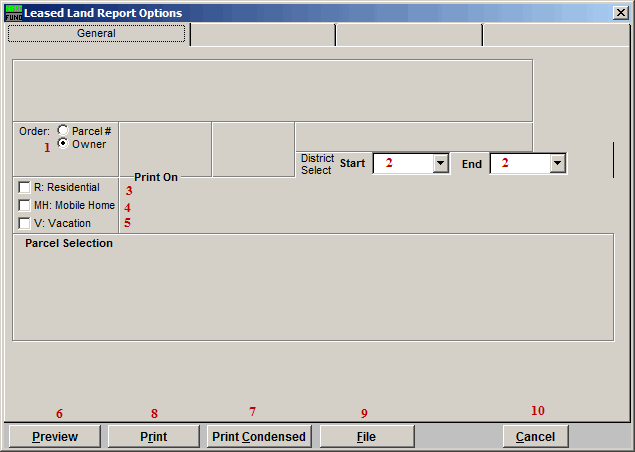Enable the R: Residential checkbox
Viewport: 635px width, 452px height.
[24, 188]
